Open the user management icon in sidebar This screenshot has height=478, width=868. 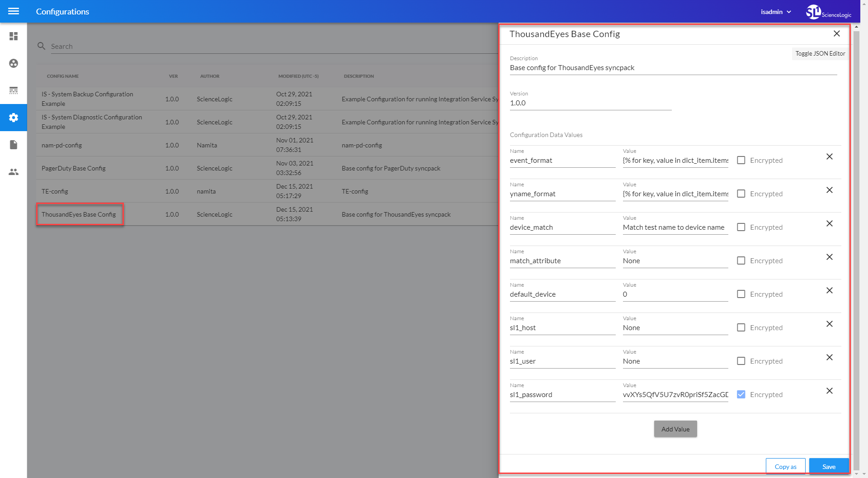(14, 172)
